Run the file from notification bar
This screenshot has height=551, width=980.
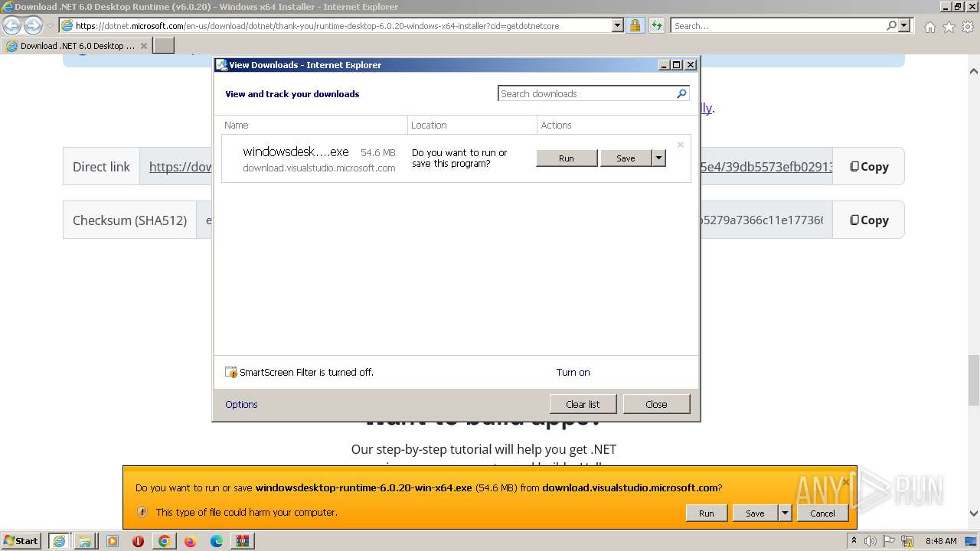click(706, 514)
